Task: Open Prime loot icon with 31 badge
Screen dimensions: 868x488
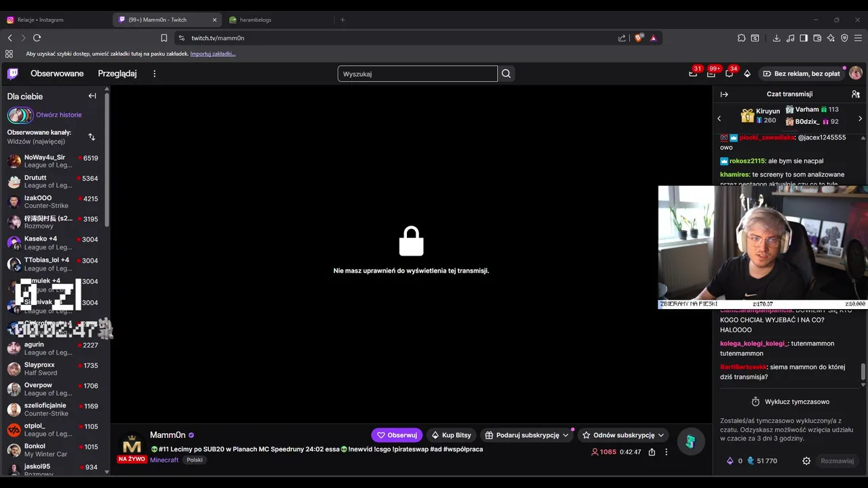Action: pos(693,74)
